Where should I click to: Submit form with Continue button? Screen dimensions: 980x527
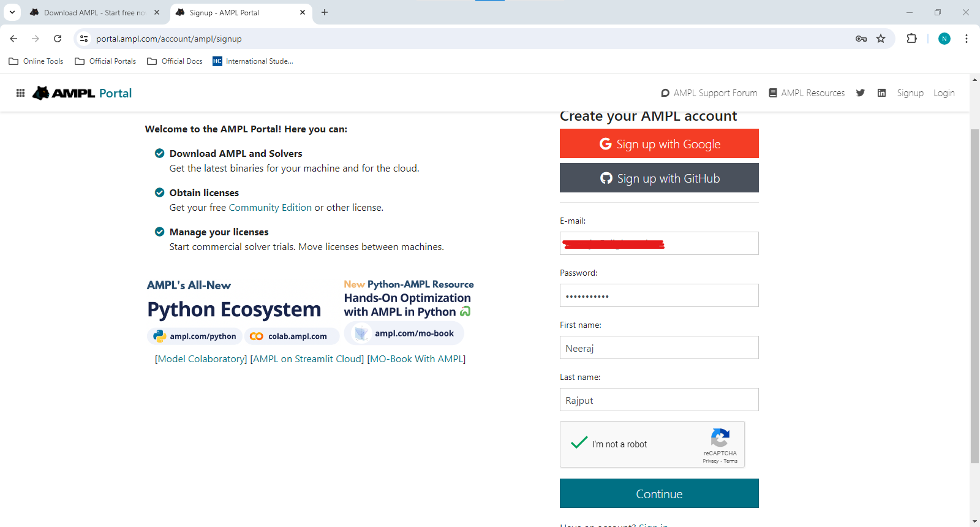pyautogui.click(x=659, y=493)
